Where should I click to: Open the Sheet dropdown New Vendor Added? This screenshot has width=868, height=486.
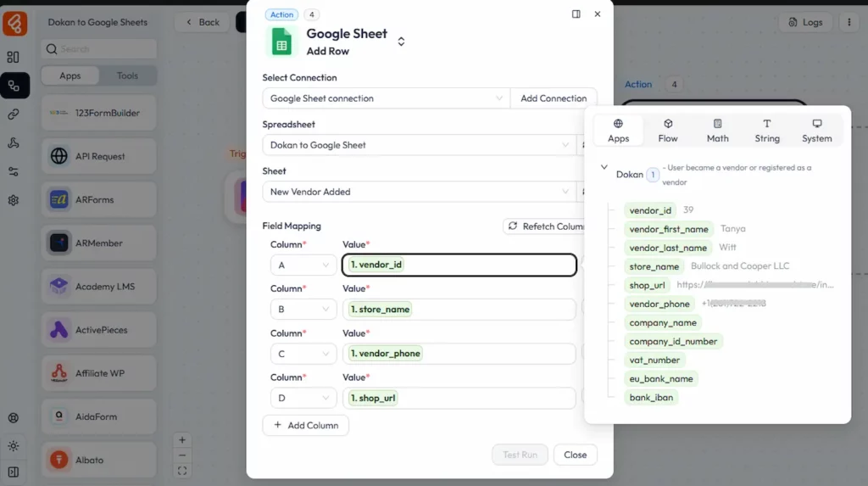point(419,192)
